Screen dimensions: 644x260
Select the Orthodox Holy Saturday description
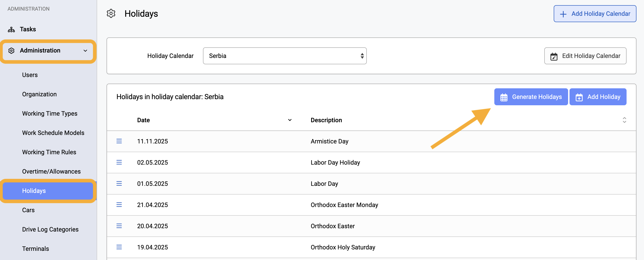pos(343,248)
